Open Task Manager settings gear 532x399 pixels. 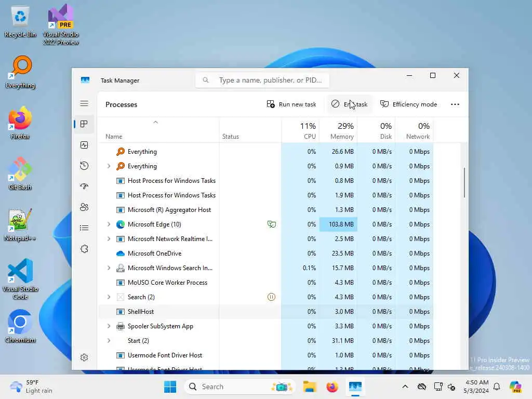[84, 357]
